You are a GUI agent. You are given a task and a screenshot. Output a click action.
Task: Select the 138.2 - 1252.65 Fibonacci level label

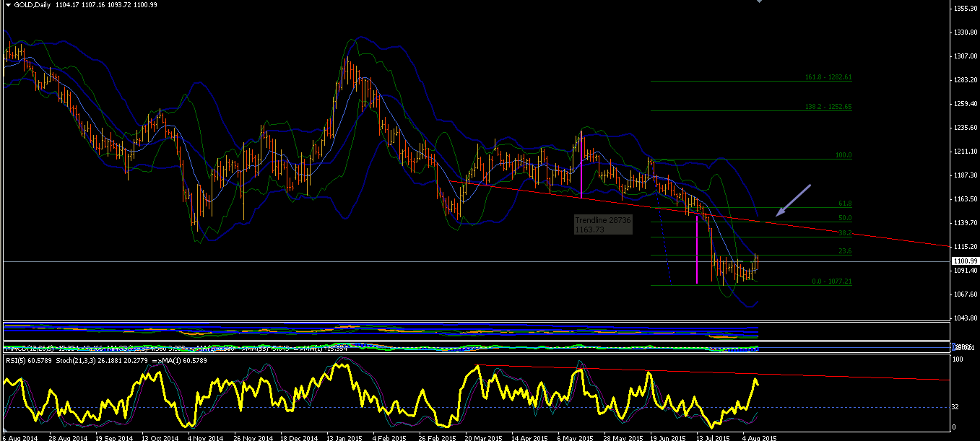828,106
